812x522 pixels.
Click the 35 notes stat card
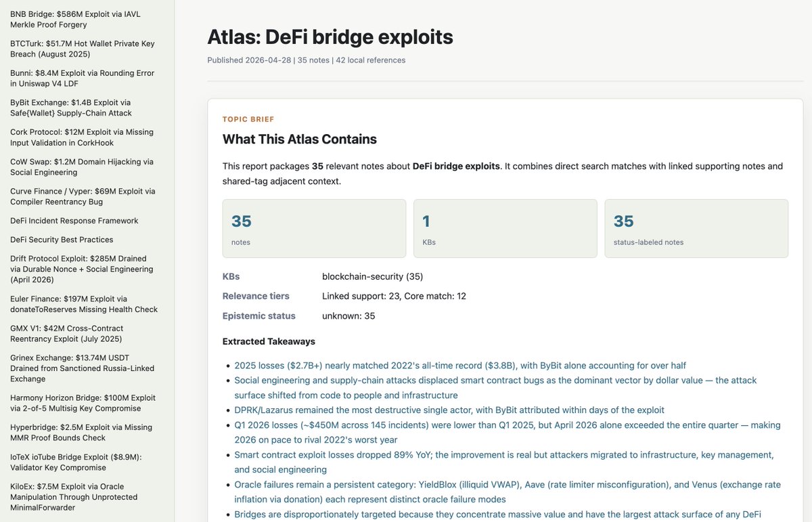tap(314, 228)
